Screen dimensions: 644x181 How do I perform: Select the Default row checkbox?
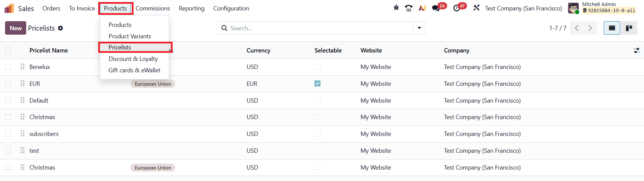[x=8, y=100]
